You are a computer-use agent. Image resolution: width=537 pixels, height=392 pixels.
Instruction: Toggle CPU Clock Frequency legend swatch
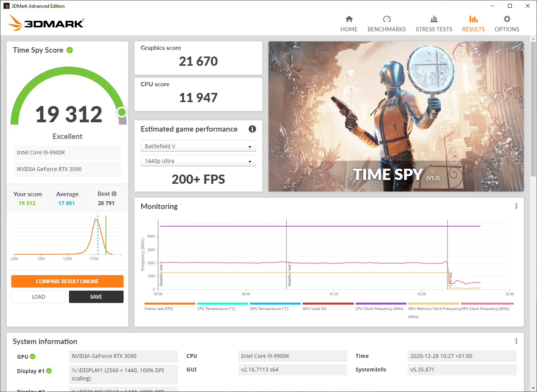point(381,304)
